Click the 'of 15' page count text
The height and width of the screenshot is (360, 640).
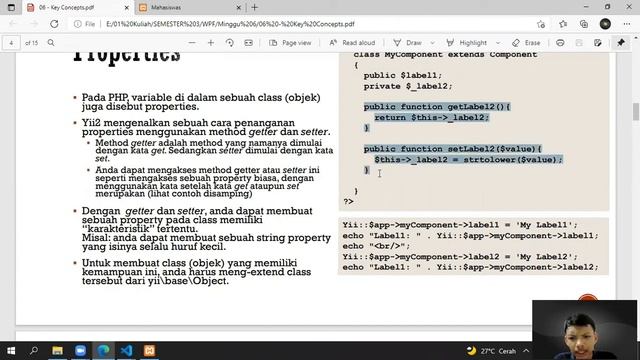point(31,43)
